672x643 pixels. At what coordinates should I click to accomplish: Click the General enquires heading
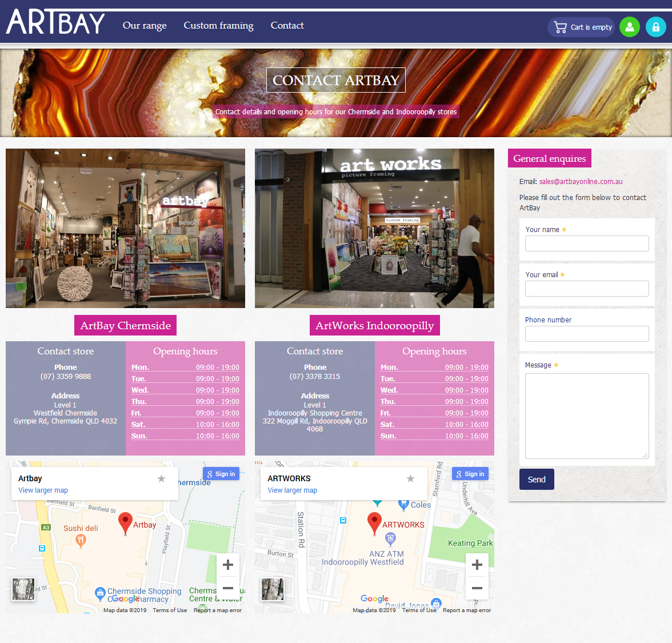(550, 158)
